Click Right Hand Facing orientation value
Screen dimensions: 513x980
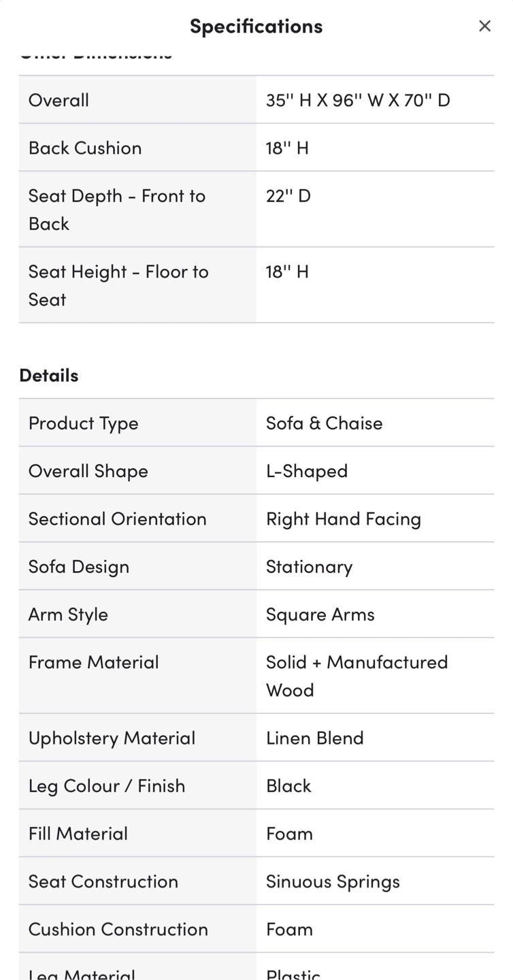344,519
